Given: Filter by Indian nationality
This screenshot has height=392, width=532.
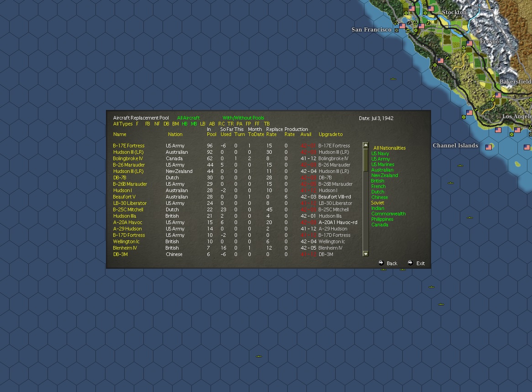Looking at the screenshot, I should (378, 208).
